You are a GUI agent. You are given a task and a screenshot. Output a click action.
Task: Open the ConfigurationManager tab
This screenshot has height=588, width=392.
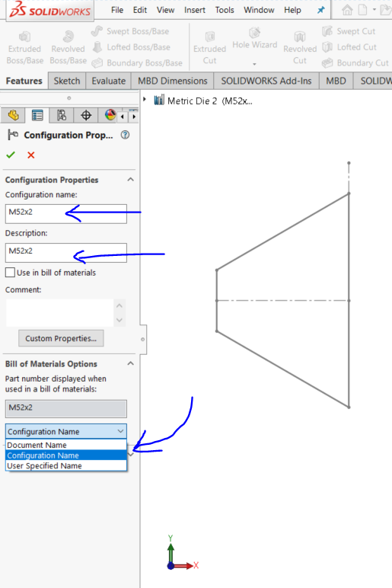[62, 116]
